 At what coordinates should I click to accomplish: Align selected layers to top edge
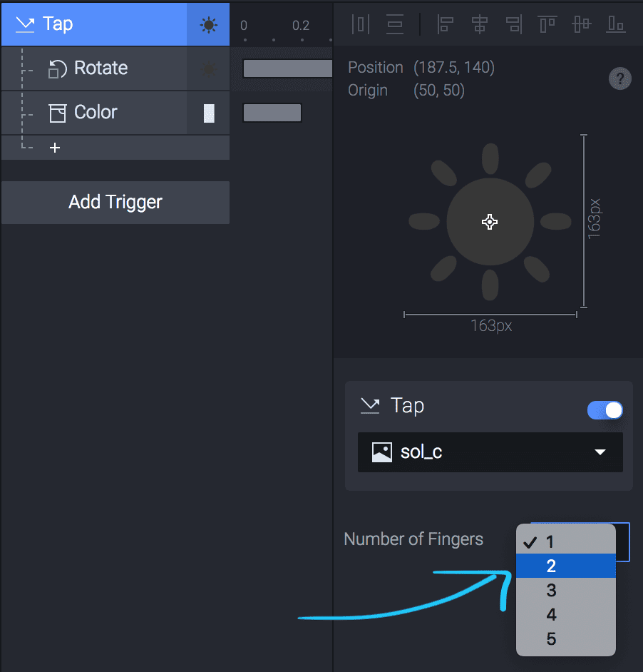[547, 24]
